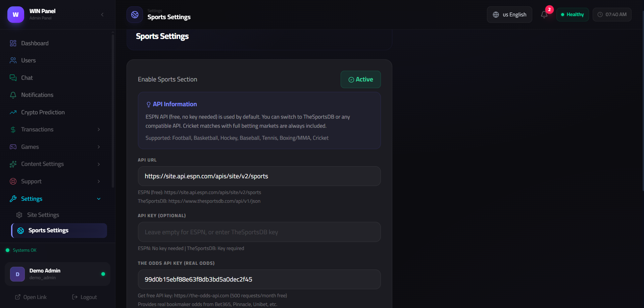Focus the API Key optional field

(x=259, y=232)
